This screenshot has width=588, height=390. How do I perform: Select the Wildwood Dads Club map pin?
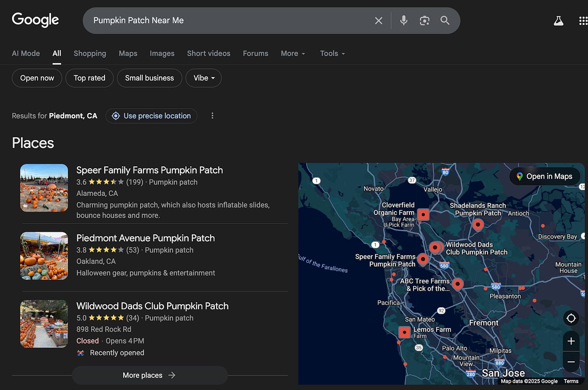[x=435, y=247]
